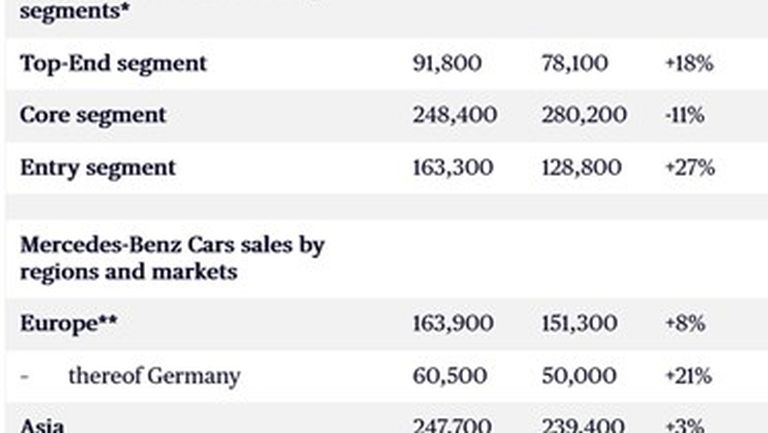Click the Core segment row label
This screenshot has height=433, width=768.
[x=93, y=115]
